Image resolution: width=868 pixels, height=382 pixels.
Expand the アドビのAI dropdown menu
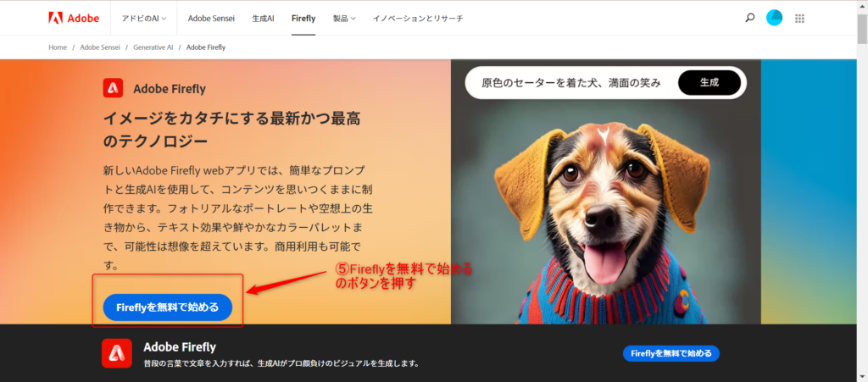[144, 19]
